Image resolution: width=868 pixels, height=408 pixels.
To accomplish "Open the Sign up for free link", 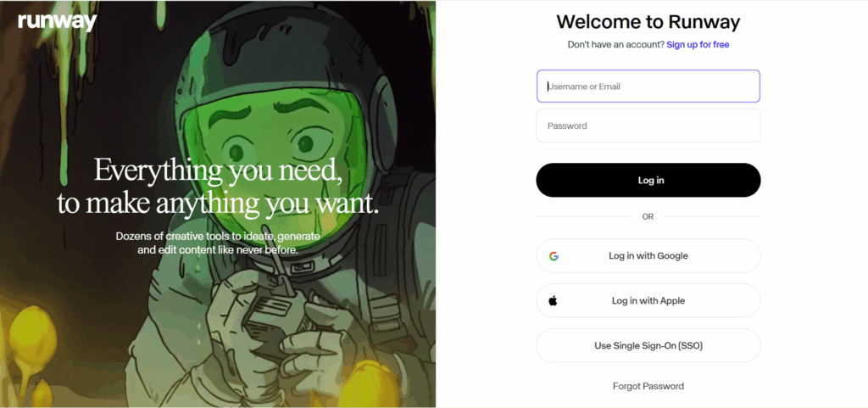I will click(x=698, y=44).
